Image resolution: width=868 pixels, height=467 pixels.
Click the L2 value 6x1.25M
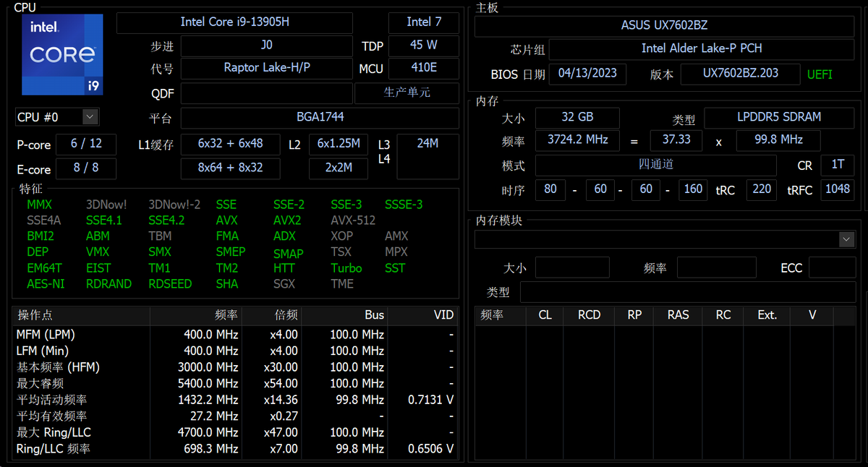pos(339,144)
